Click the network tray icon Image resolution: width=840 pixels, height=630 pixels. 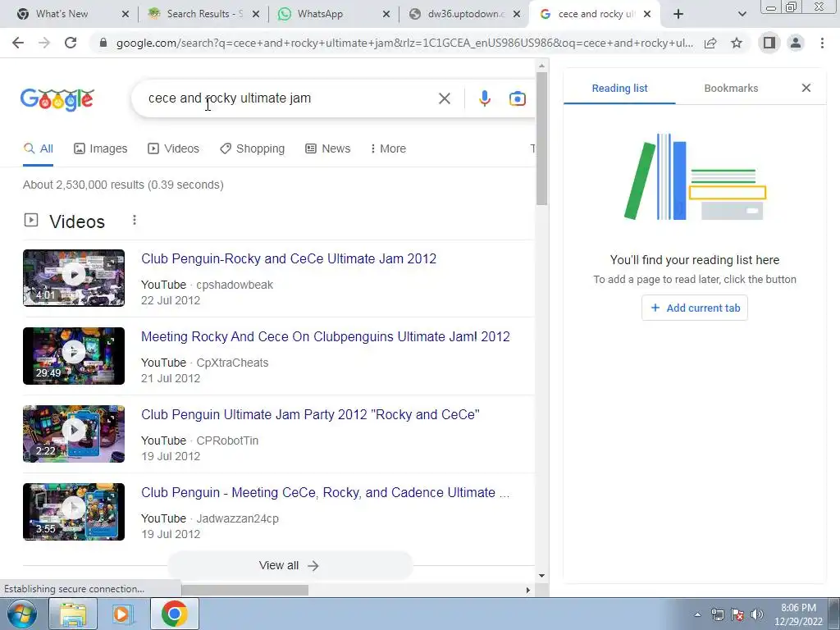[717, 614]
